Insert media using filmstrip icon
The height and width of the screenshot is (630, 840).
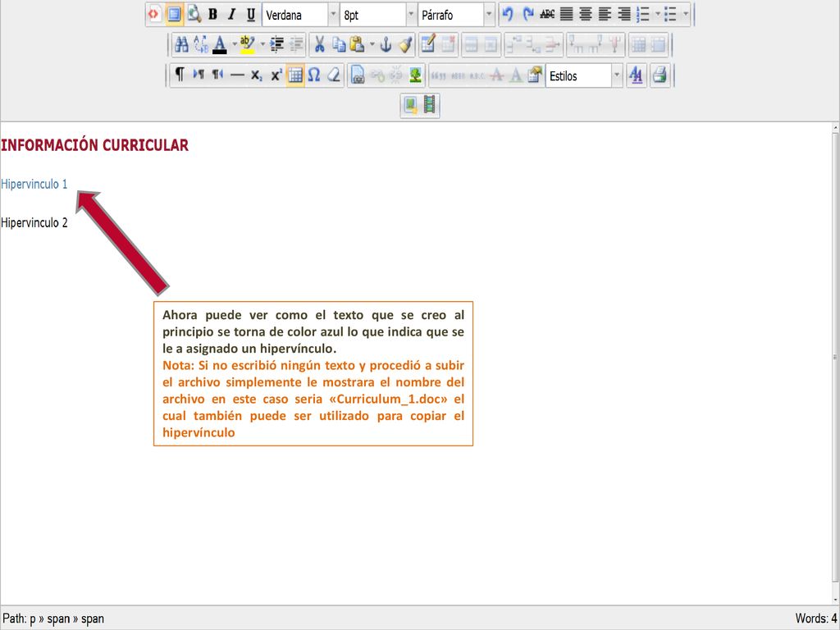(430, 105)
